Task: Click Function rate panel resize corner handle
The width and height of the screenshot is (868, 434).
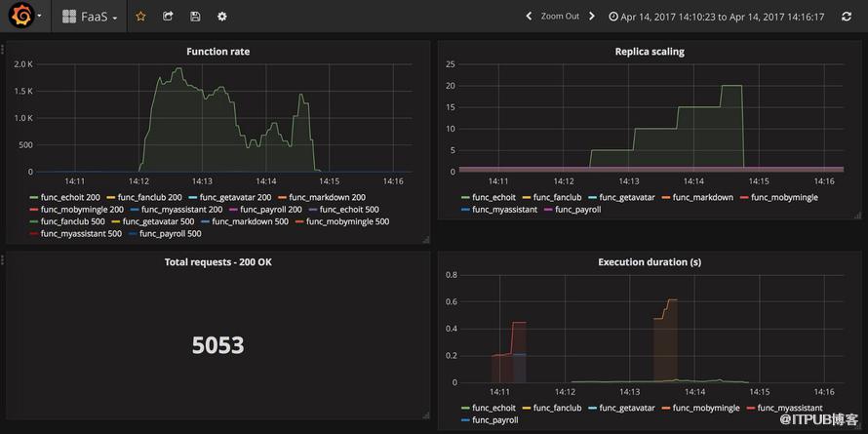Action: [425, 239]
